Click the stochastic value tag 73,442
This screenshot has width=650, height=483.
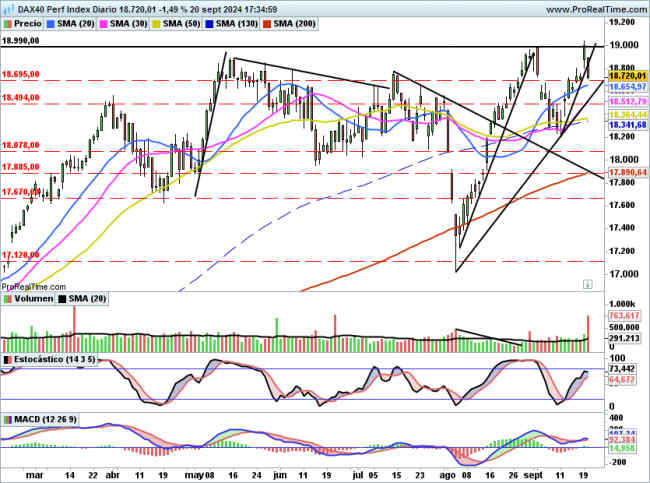[622, 369]
